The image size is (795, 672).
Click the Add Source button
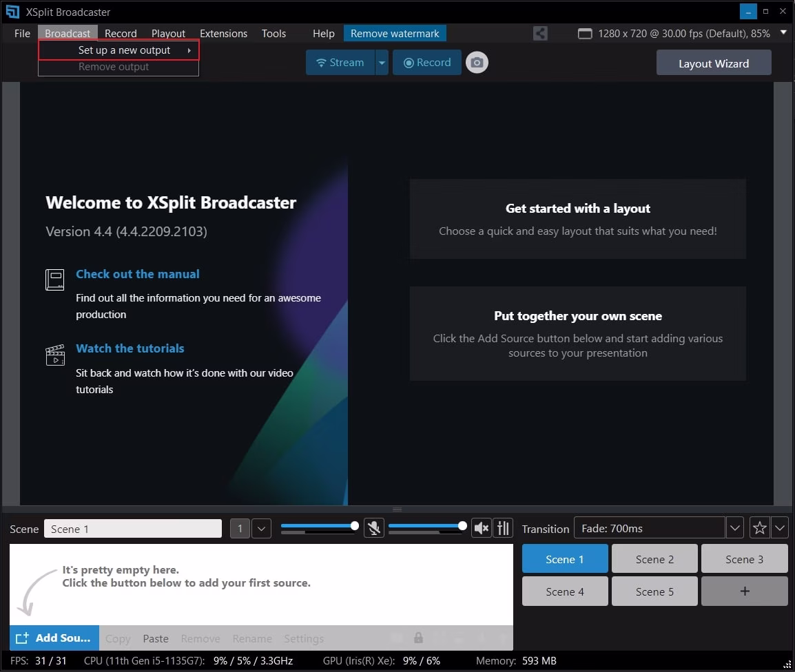coord(54,638)
